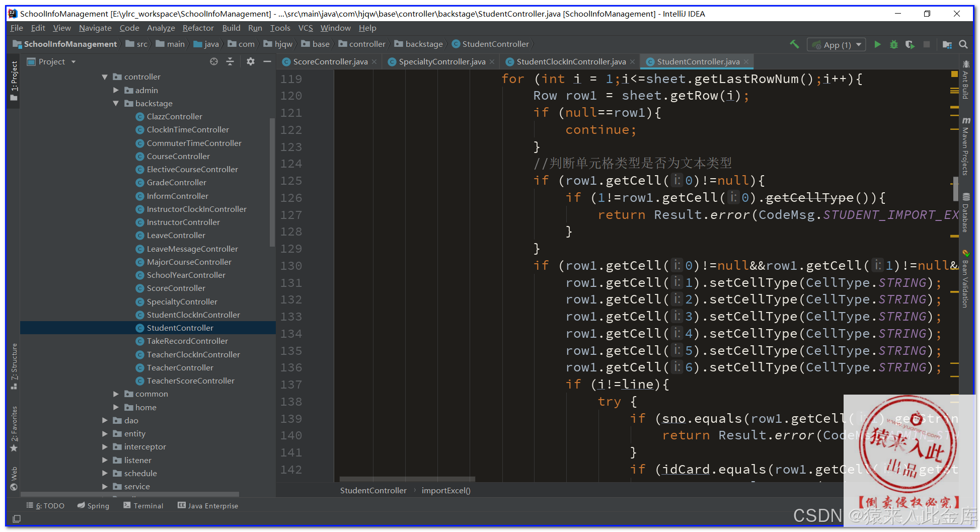Screen dimensions: 980x532
Task: Open Project Structure toolbar icon
Action: (947, 44)
